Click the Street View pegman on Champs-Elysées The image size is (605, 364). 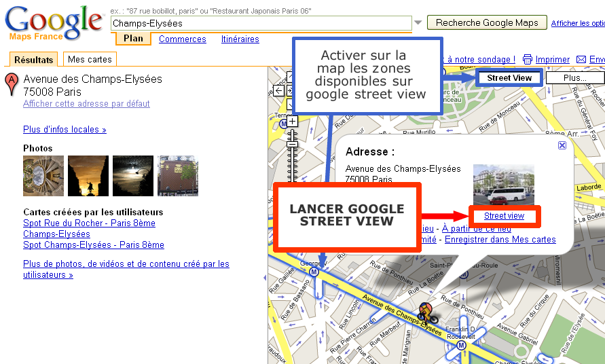pyautogui.click(x=426, y=312)
